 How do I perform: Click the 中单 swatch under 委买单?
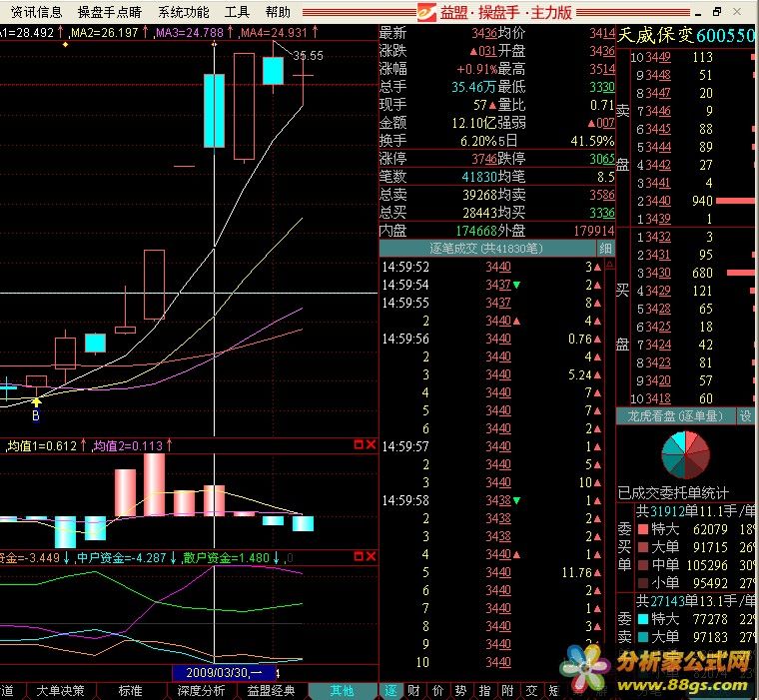643,565
